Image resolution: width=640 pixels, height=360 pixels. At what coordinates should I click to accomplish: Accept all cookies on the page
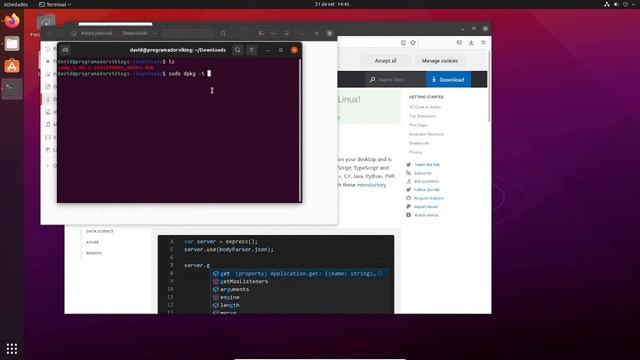385,60
